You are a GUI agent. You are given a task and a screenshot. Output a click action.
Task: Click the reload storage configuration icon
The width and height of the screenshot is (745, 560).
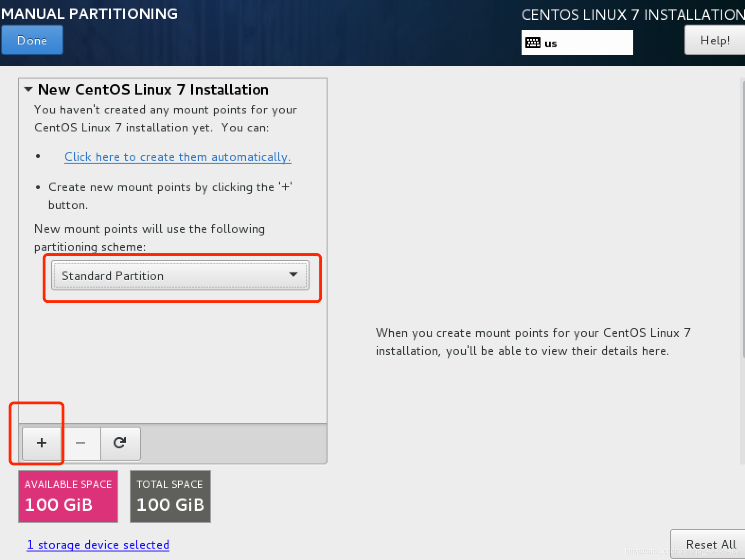tap(120, 443)
